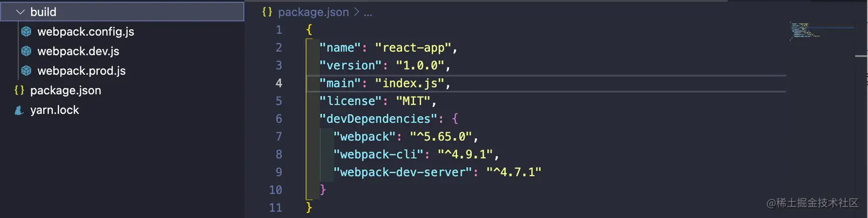Click the breadcrumb ellipsis after package.json
The image size is (868, 218).
[x=368, y=12]
